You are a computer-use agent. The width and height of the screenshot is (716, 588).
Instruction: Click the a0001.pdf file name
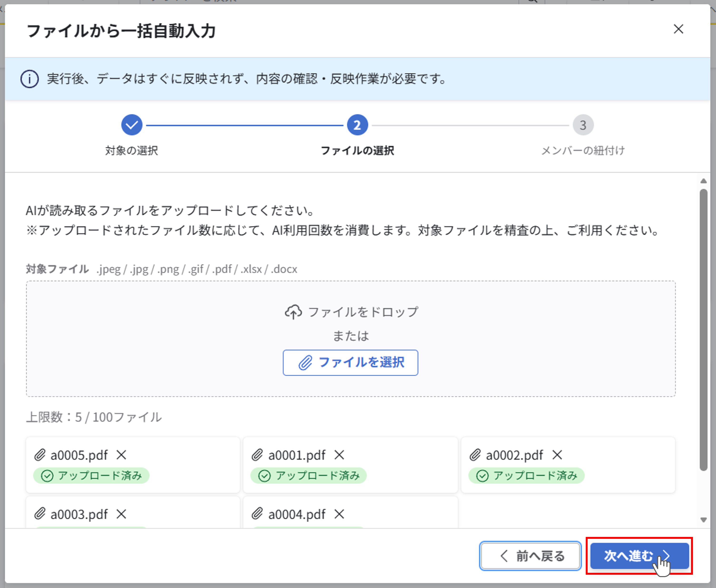tap(297, 455)
